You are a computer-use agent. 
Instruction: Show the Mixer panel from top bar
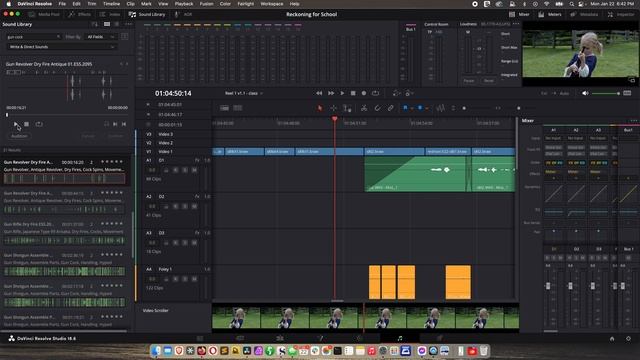pyautogui.click(x=519, y=14)
